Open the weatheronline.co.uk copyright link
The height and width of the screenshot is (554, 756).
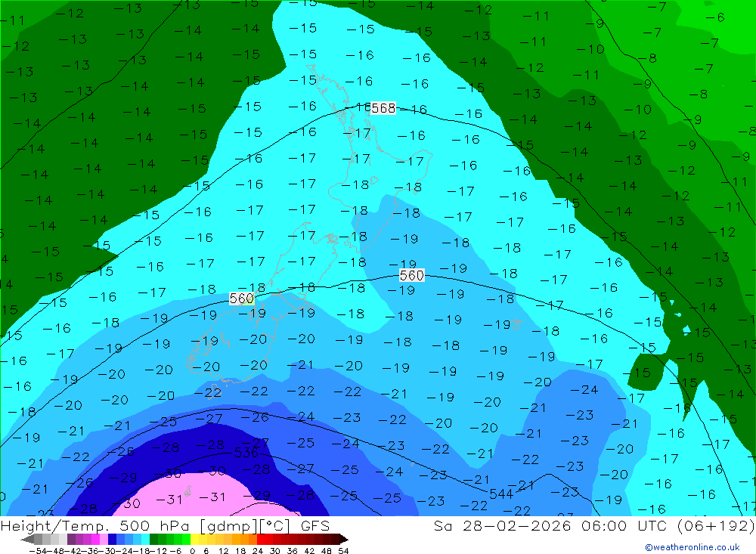click(692, 547)
